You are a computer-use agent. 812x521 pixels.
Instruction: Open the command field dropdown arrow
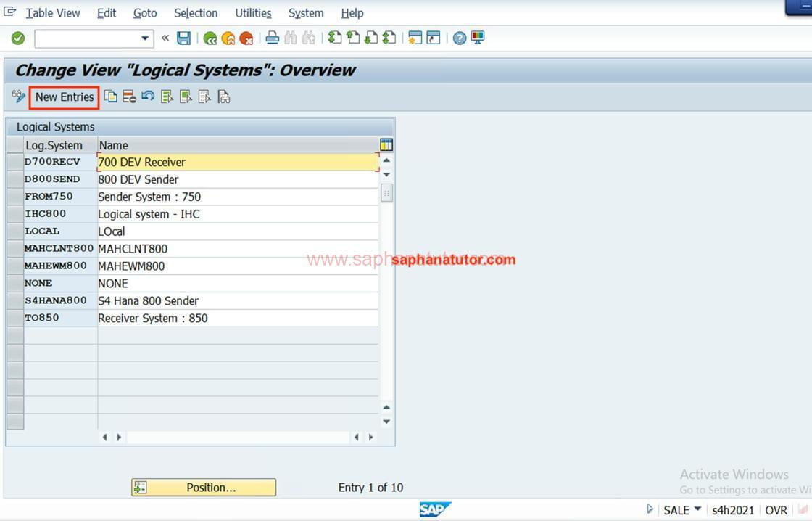[145, 38]
